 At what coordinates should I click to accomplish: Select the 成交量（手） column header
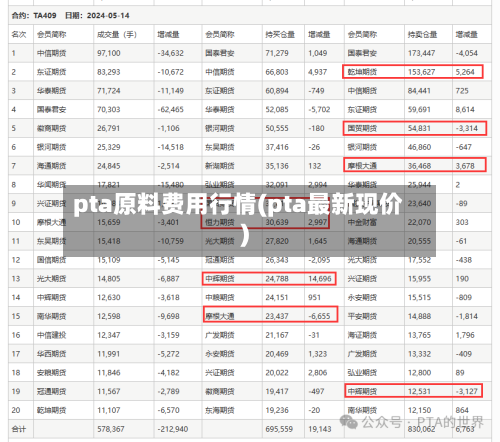pyautogui.click(x=117, y=34)
